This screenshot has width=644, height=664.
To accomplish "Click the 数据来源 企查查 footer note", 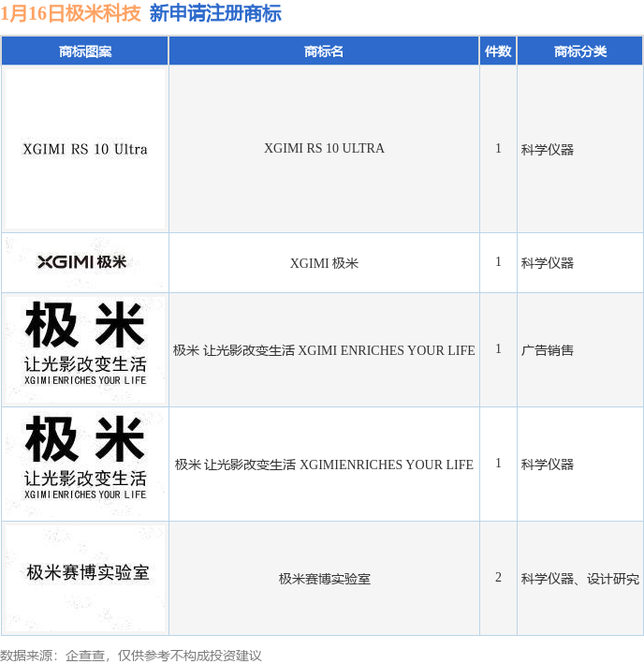I will (x=131, y=656).
